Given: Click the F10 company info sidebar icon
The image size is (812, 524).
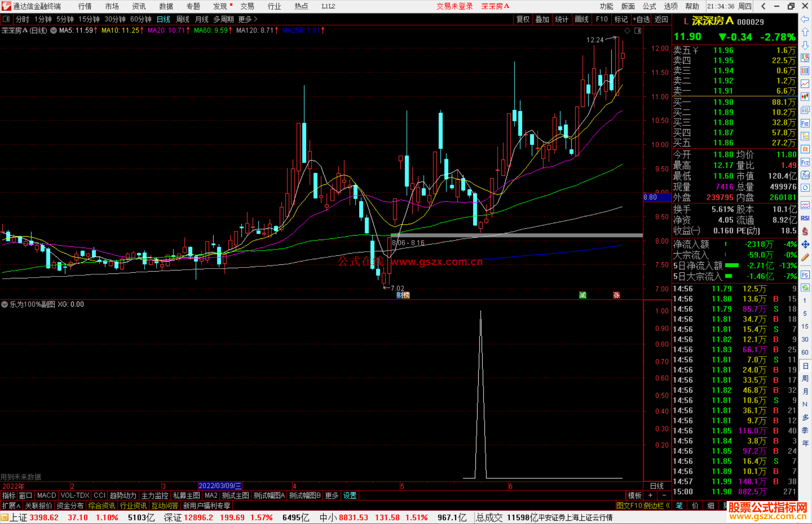Looking at the screenshot, I should (x=805, y=123).
